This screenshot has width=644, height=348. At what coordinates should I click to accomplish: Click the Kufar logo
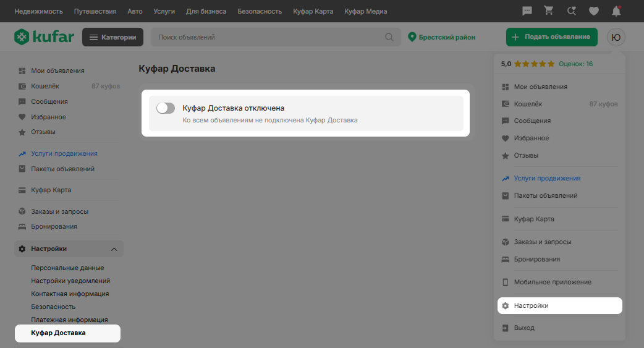[x=44, y=37]
